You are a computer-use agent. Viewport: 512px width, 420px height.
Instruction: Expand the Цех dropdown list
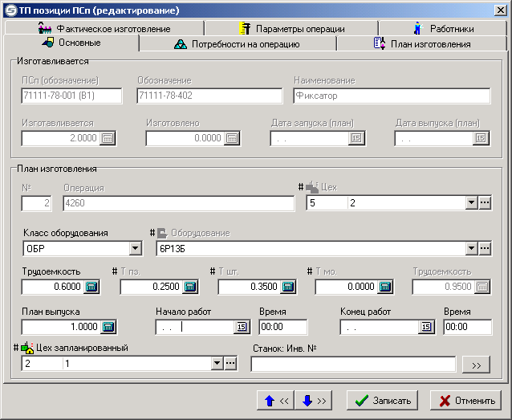click(x=472, y=203)
